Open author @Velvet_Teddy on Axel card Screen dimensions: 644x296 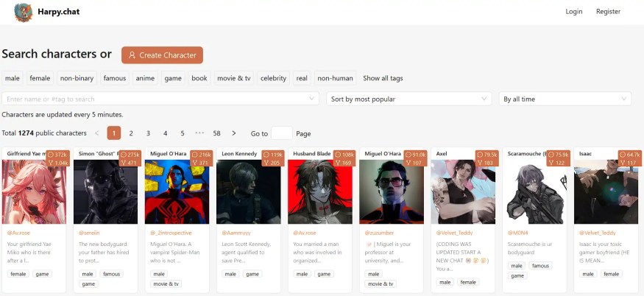pos(455,233)
